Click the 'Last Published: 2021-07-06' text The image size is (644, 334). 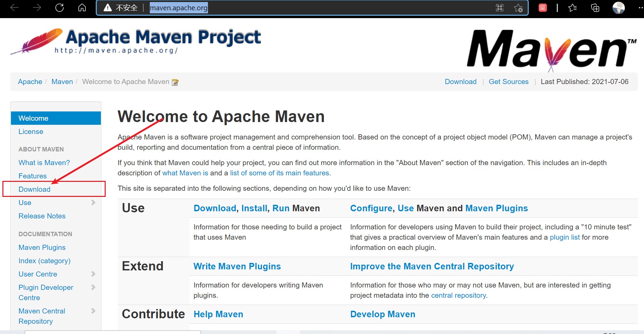pyautogui.click(x=584, y=82)
